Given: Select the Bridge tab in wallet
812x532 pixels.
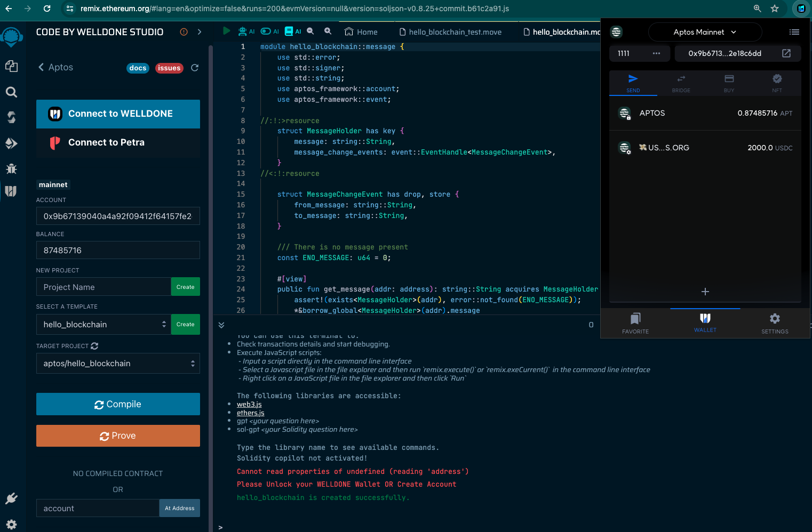Looking at the screenshot, I should (681, 83).
